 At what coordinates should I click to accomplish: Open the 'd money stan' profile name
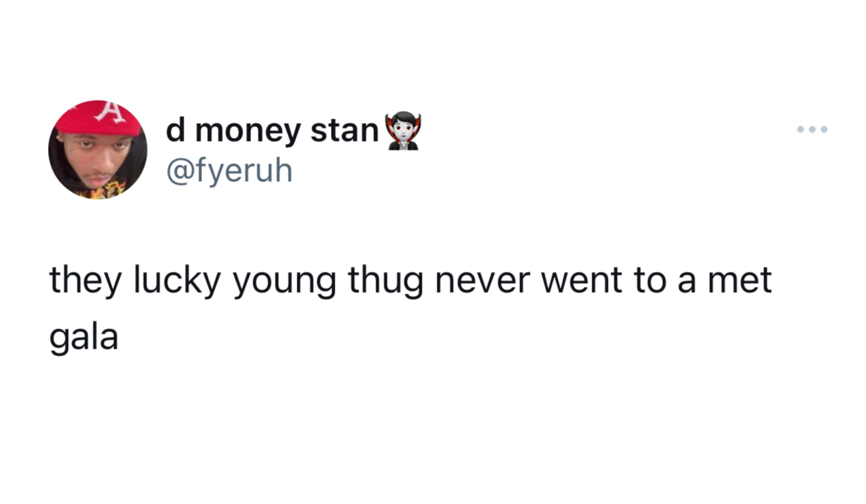[x=272, y=131]
